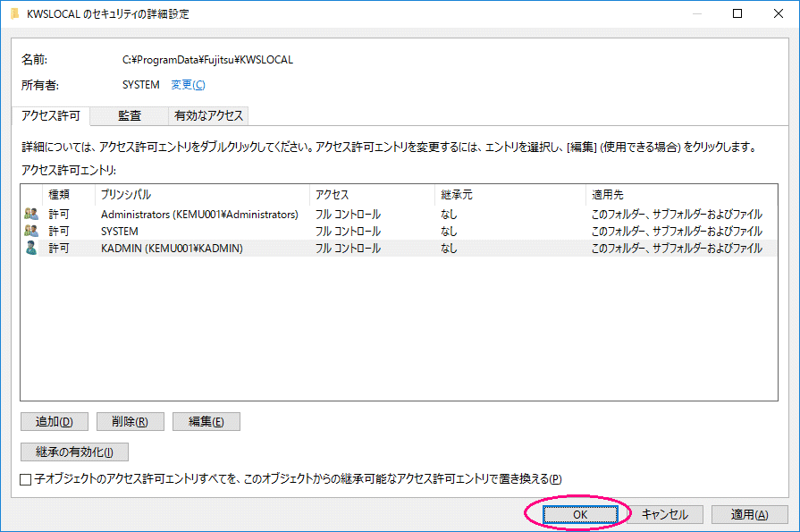Enable the replace child object permissions checkbox
Viewport: 800px width, 532px height.
26,479
